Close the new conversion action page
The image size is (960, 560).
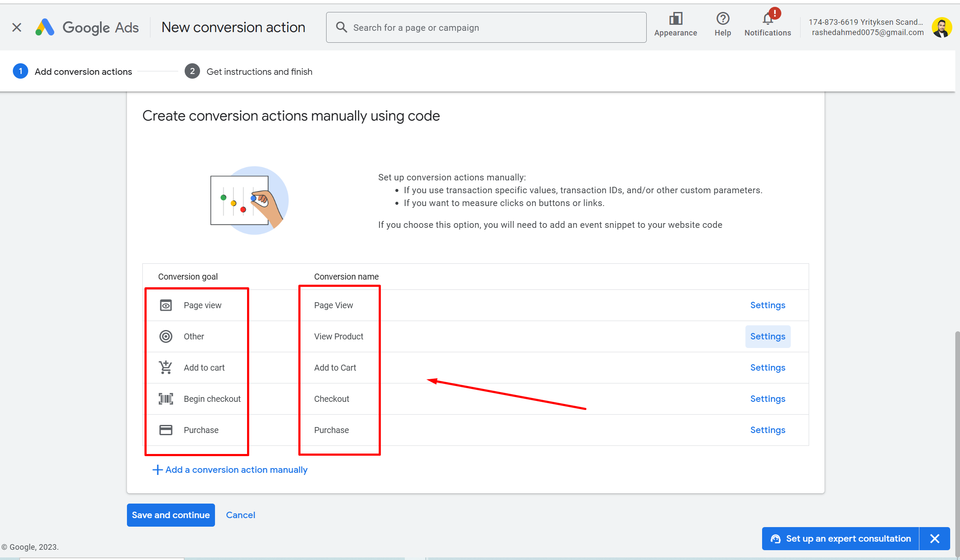17,27
